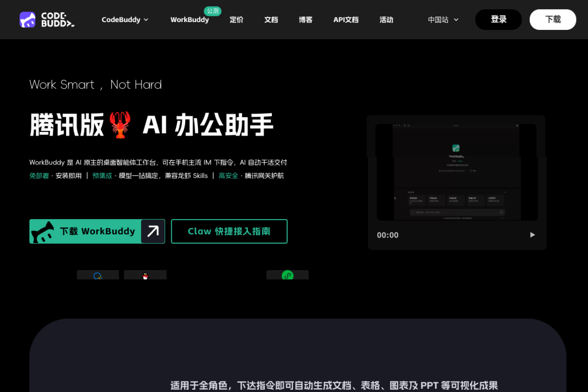Click the 公测 badge above WorkBuddy
The height and width of the screenshot is (392, 588).
pos(213,11)
